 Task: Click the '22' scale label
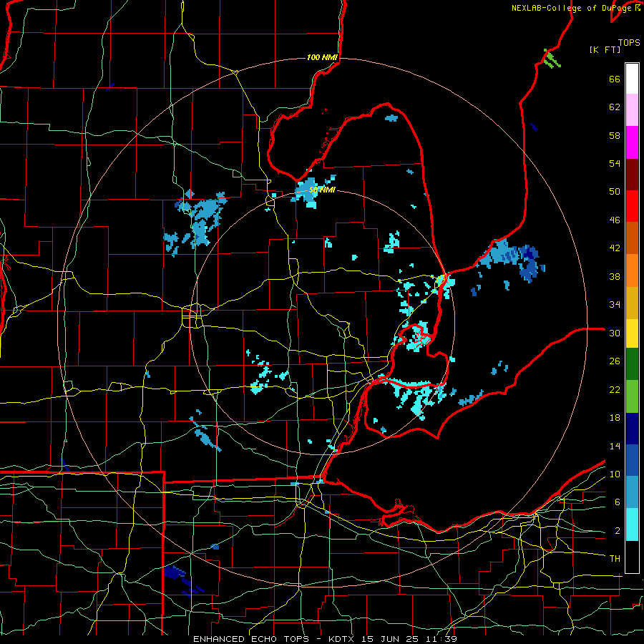coord(615,389)
